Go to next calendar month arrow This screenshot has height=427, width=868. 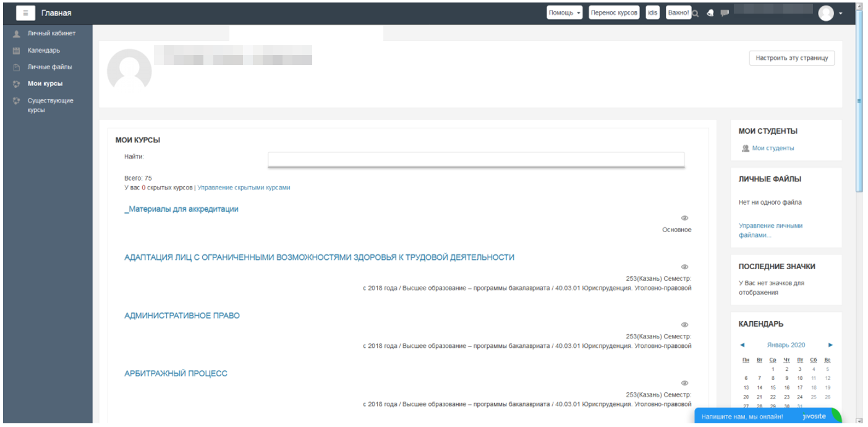pyautogui.click(x=830, y=345)
